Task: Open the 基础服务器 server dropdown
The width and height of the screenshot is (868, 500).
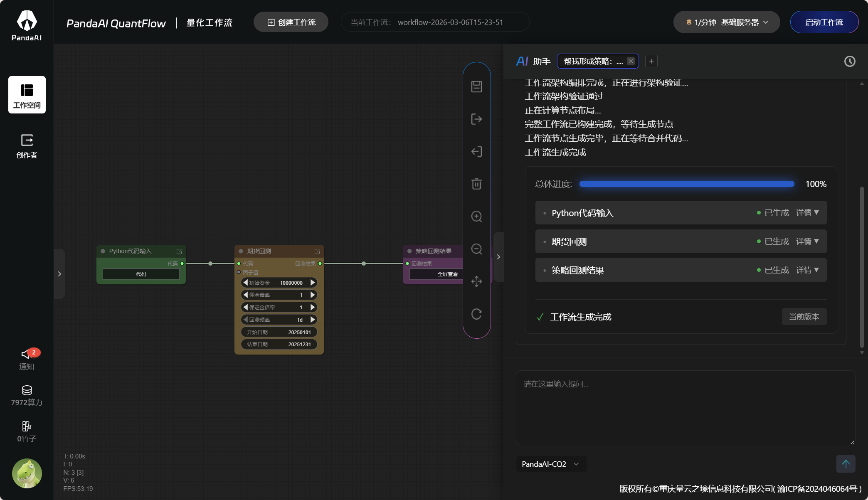Action: 727,22
